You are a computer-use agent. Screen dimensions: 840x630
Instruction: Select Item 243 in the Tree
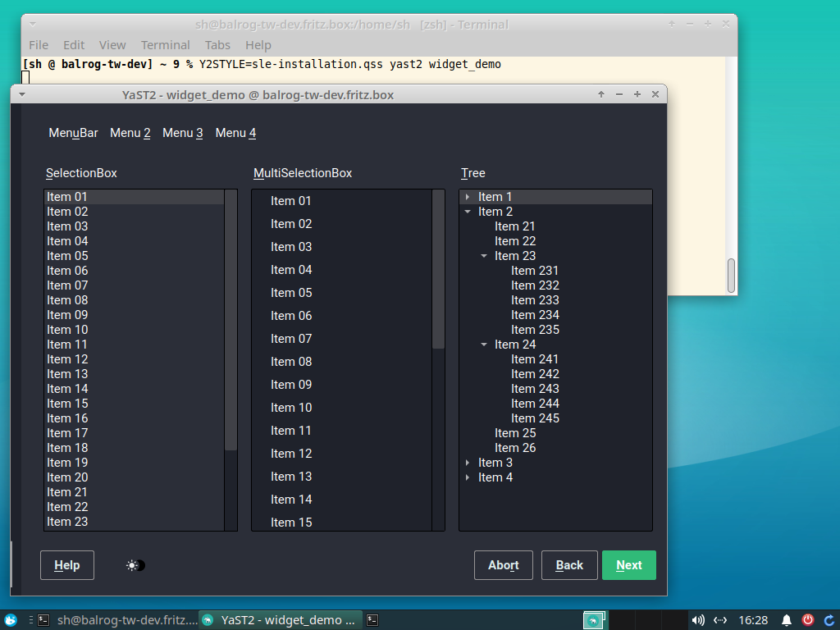click(535, 389)
